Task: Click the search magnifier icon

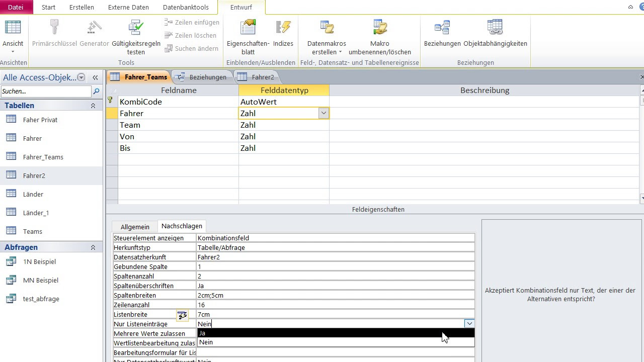Action: tap(96, 91)
